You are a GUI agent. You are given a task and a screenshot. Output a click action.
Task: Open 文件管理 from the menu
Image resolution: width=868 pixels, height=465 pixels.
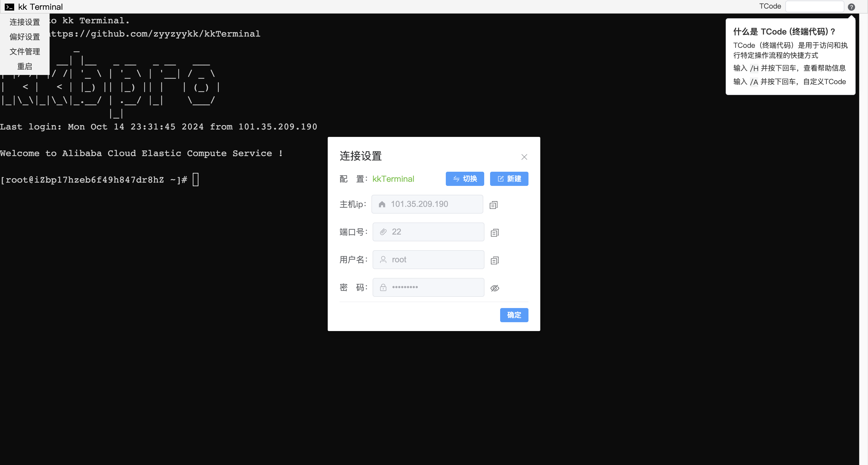(25, 52)
